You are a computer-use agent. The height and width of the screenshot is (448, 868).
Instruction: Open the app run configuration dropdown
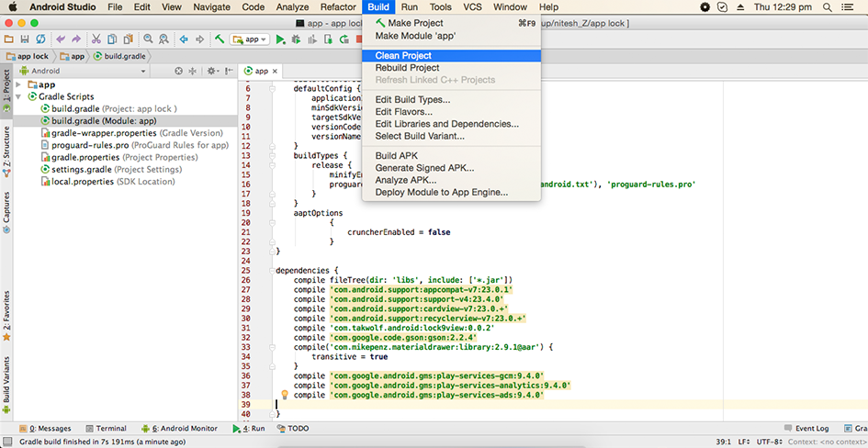point(250,39)
